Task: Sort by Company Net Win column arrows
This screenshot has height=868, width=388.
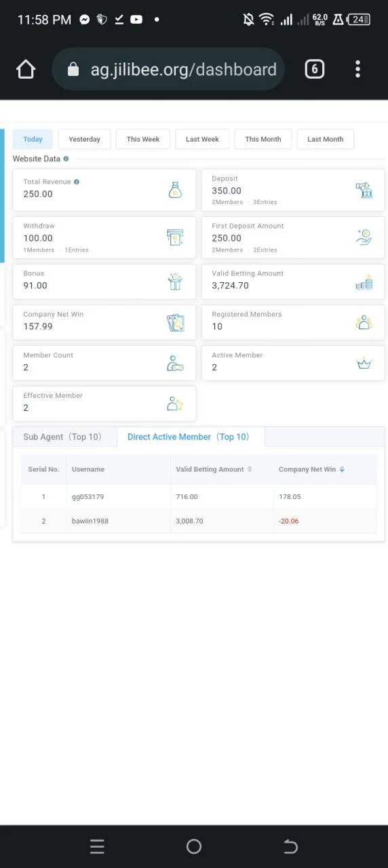Action: coord(342,469)
